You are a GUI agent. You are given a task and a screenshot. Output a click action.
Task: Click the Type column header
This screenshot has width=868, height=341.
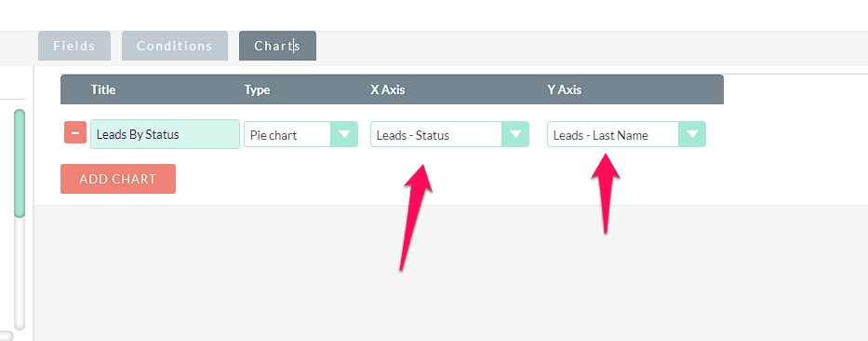[x=258, y=89]
